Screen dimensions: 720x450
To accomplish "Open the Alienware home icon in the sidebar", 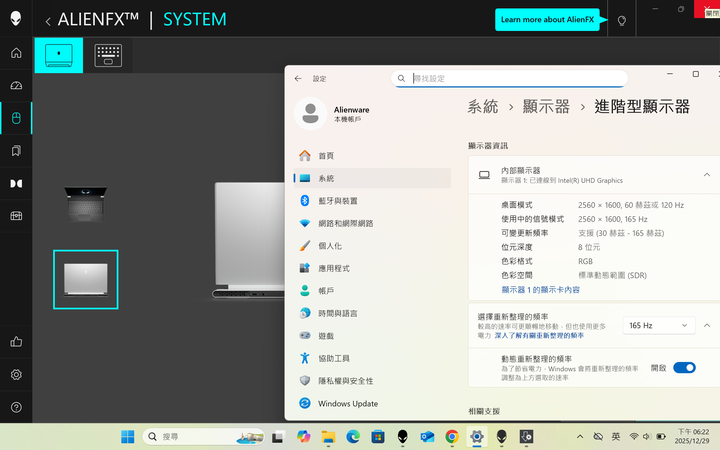I will click(16, 53).
